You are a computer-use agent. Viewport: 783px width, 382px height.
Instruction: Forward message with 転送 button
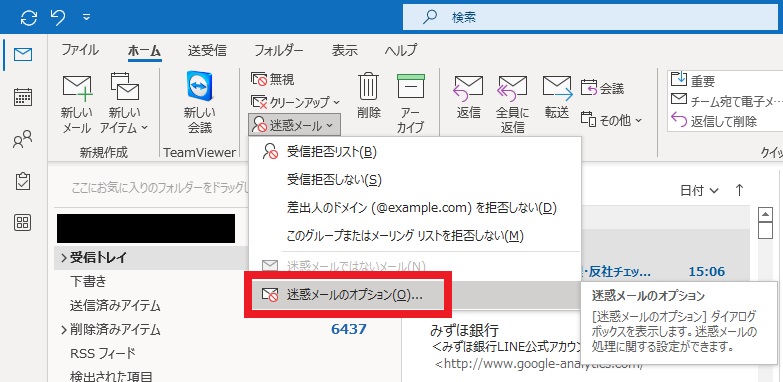557,98
